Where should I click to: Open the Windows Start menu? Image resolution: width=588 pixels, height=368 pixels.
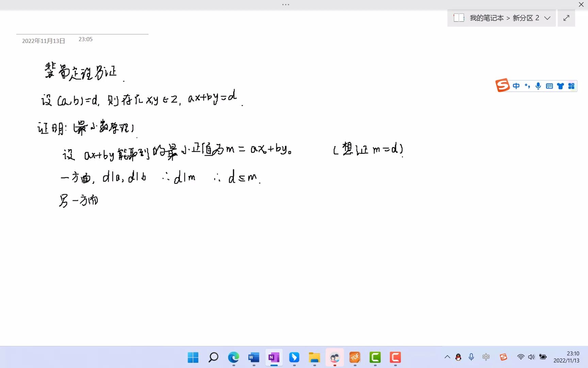click(x=193, y=357)
